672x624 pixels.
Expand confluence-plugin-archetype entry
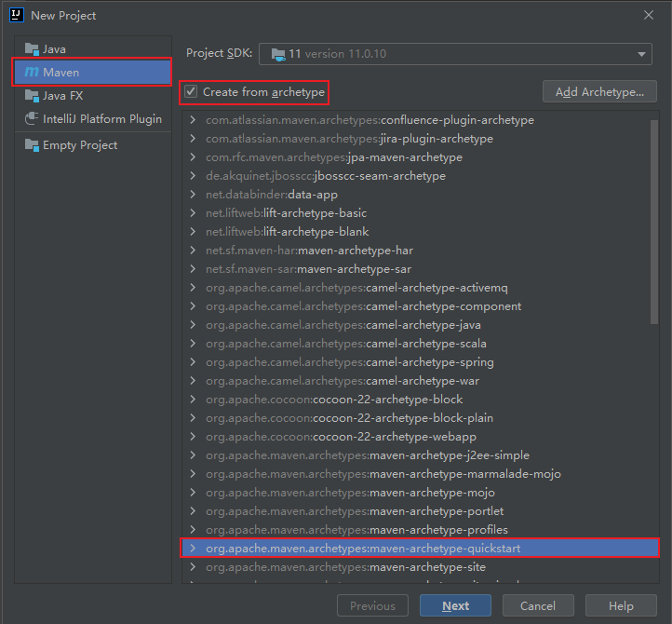193,120
